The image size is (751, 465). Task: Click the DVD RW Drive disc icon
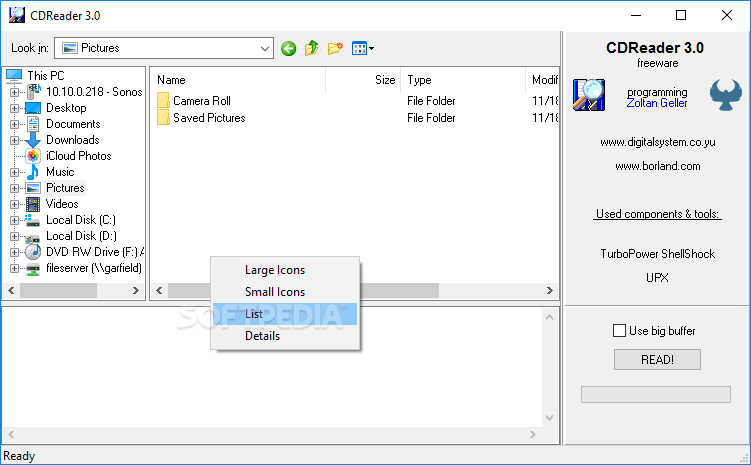click(33, 252)
